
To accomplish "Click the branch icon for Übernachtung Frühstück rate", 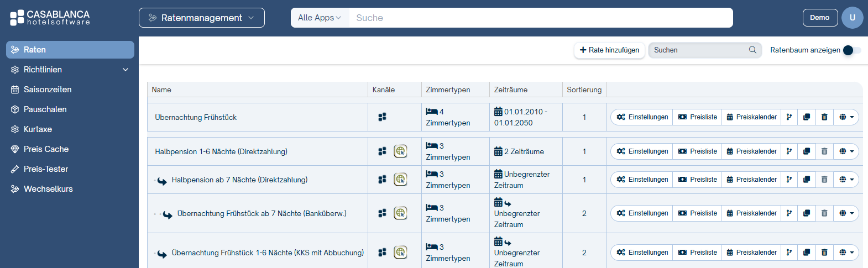I will coord(789,117).
